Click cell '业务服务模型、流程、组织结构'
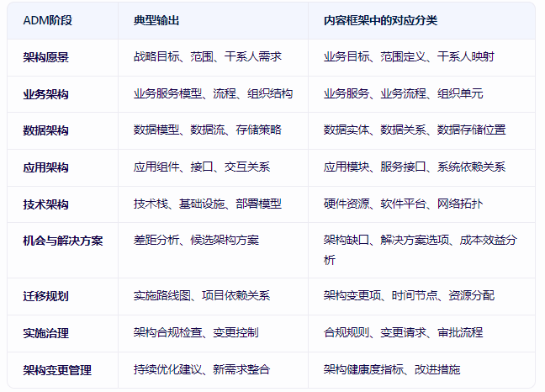The height and width of the screenshot is (392, 545). (213, 93)
